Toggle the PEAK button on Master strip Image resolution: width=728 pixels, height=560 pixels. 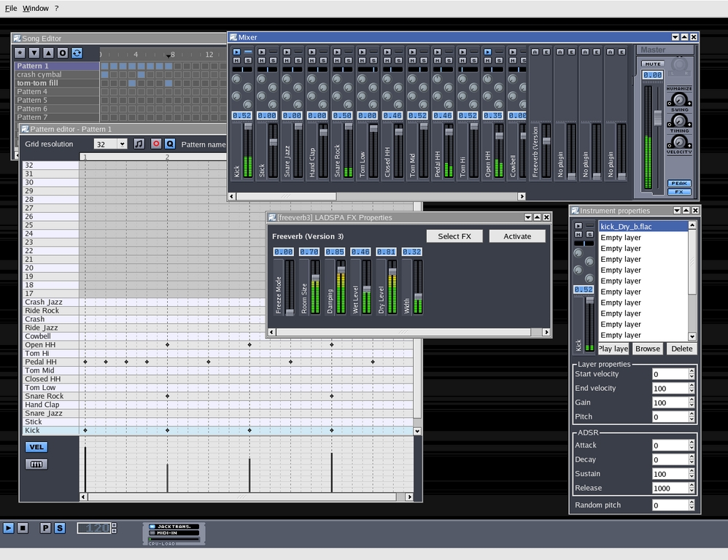point(679,184)
